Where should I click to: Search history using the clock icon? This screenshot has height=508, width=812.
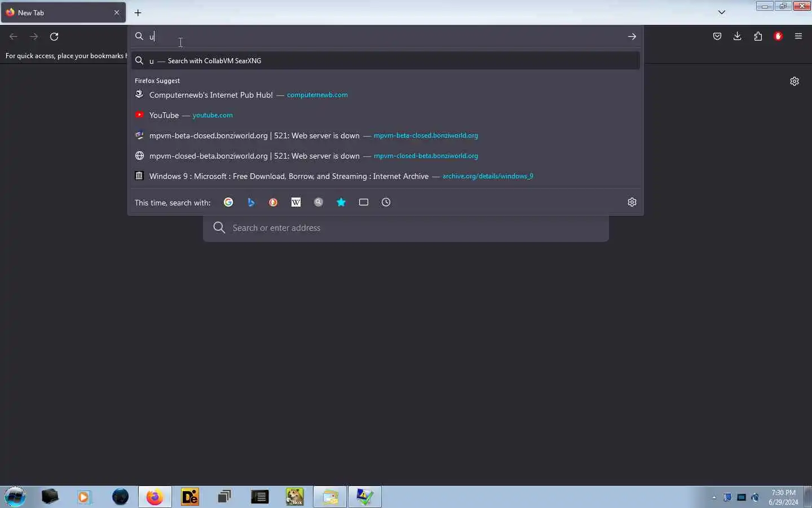coord(386,202)
